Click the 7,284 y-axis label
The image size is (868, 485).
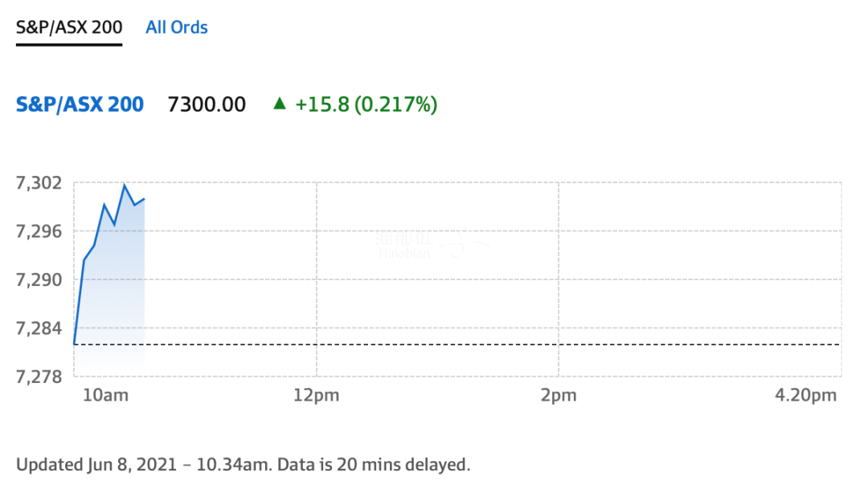click(39, 328)
